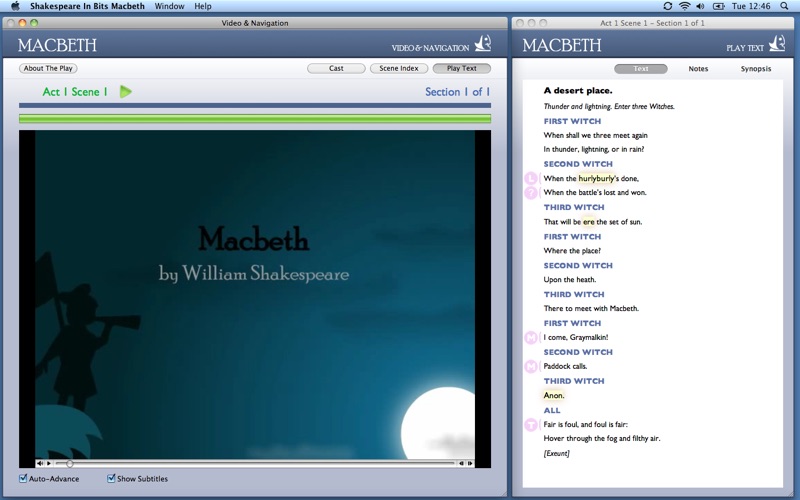Step video forward one frame
Screen dimensions: 800x500
470,464
